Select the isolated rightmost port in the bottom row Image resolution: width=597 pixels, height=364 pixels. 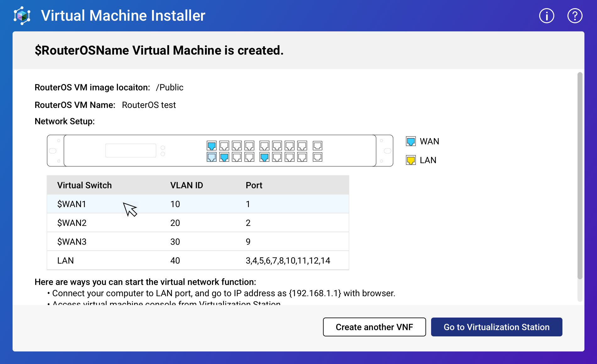point(318,157)
